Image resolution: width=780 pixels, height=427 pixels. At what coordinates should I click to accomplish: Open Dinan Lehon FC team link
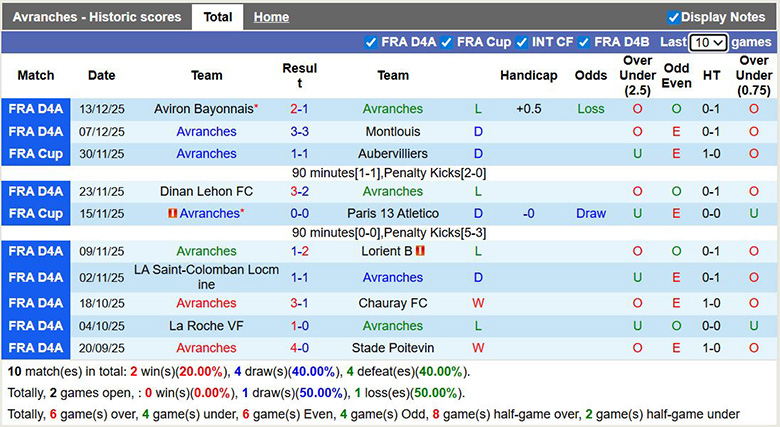pos(206,191)
